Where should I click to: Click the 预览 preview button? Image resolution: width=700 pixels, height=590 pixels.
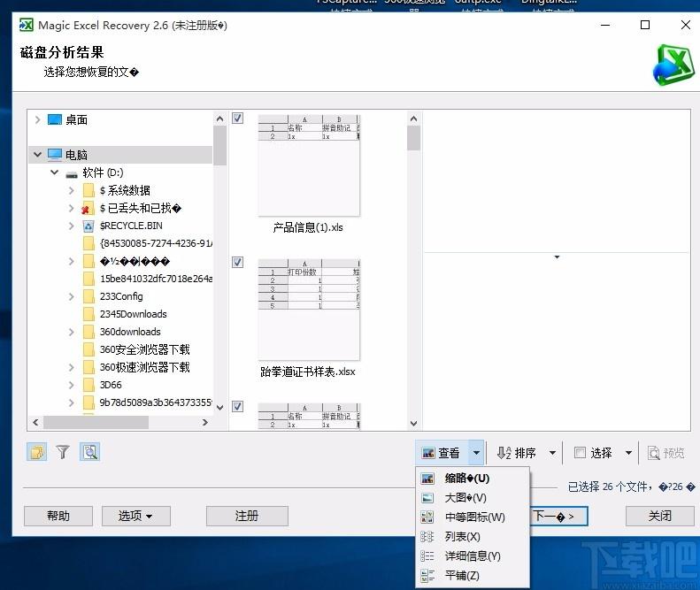click(666, 453)
